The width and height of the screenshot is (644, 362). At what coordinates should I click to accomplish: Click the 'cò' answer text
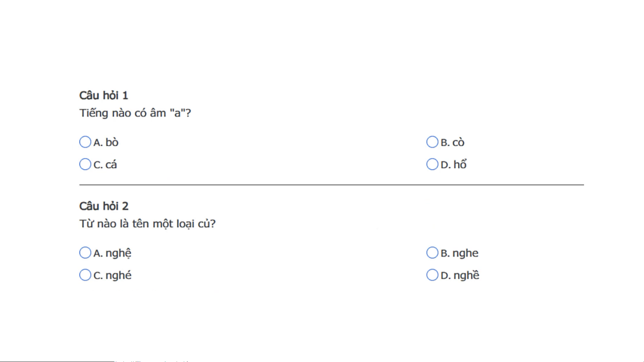pyautogui.click(x=458, y=142)
